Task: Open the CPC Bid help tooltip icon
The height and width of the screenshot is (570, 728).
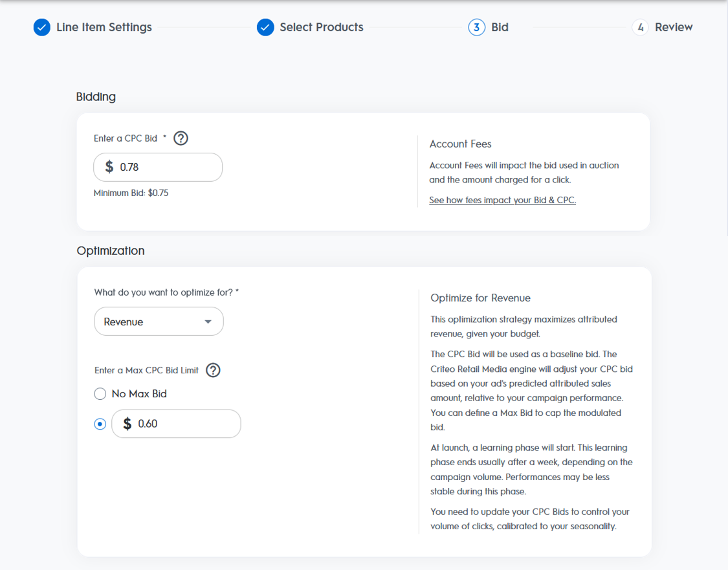Action: (x=181, y=138)
